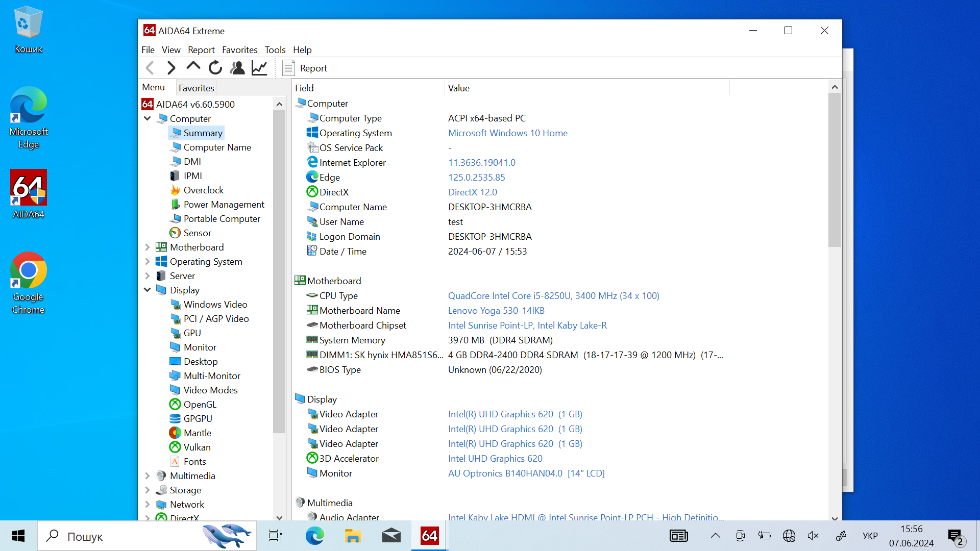Go forward with the right arrow toolbar icon

171,68
